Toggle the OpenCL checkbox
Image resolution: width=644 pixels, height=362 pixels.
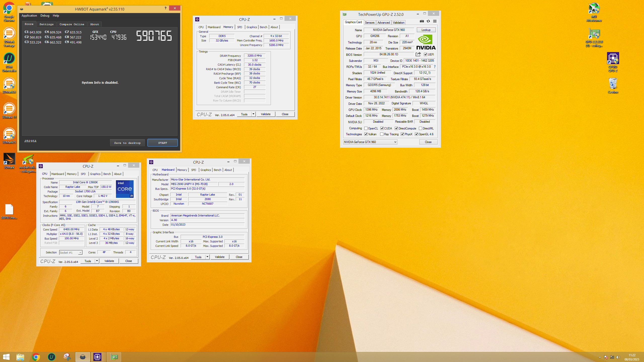coord(366,128)
